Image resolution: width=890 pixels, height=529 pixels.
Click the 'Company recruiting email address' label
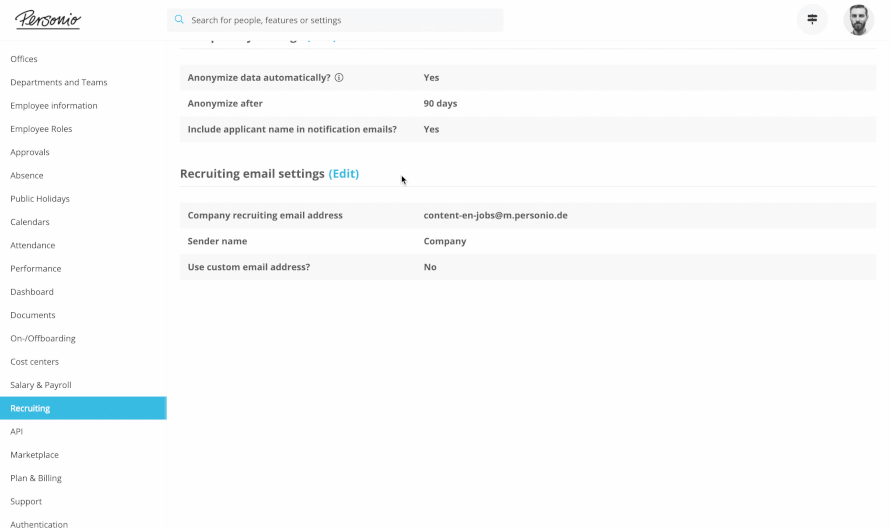265,215
